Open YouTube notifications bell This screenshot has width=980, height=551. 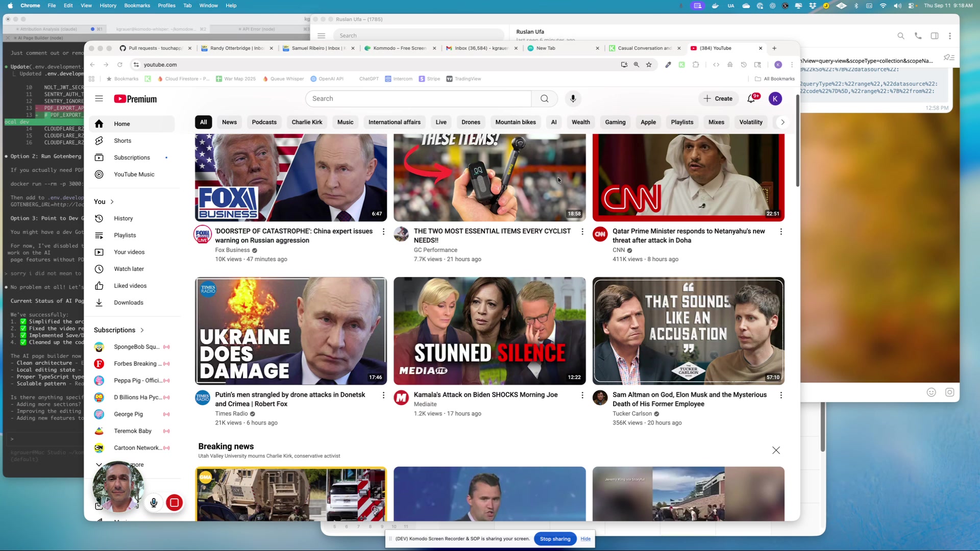[x=751, y=98]
